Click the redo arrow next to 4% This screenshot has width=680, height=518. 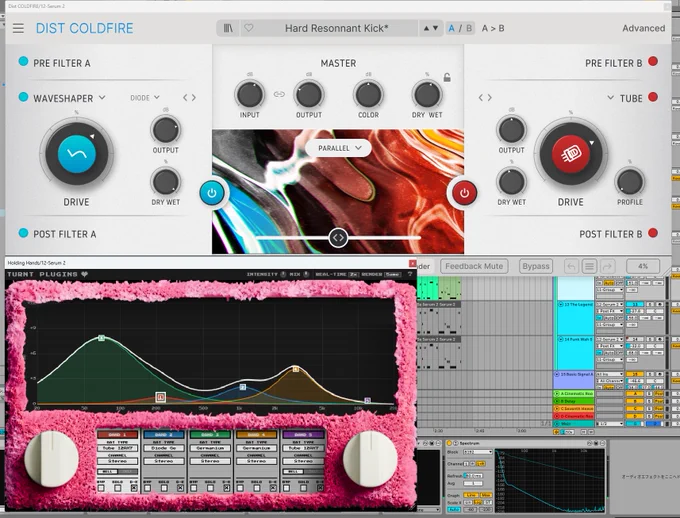607,266
